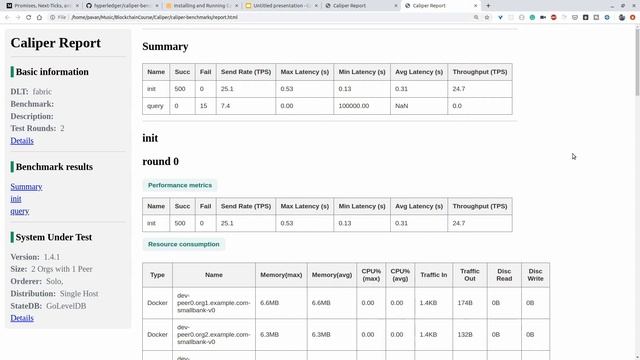The height and width of the screenshot is (360, 640).
Task: Jump to Summary in Benchmark results
Action: 27,187
